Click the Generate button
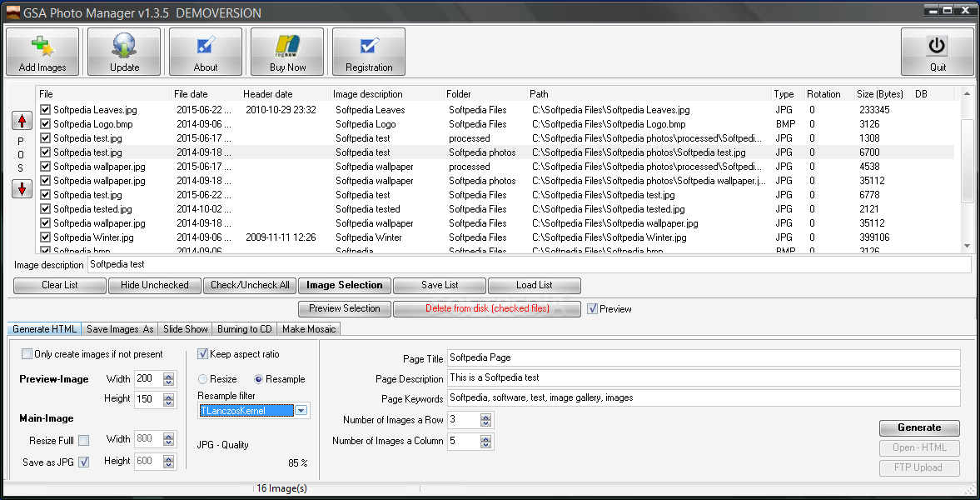This screenshot has width=980, height=500. [919, 428]
